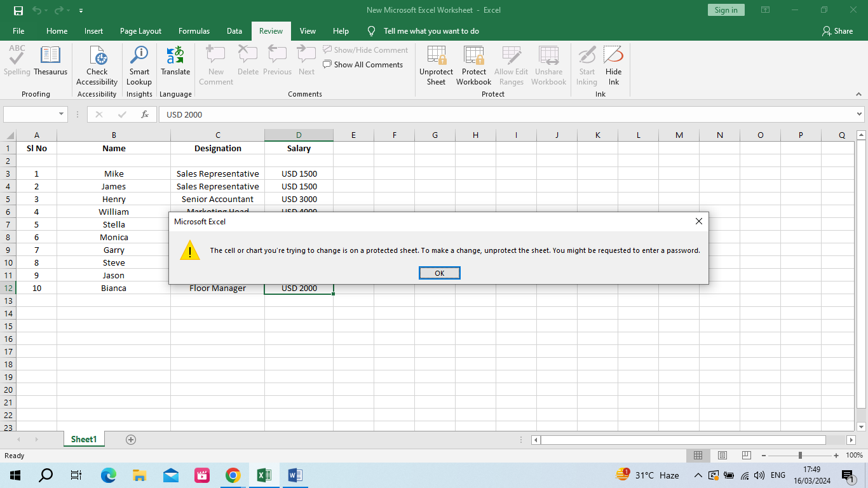
Task: Switch to Page Break Preview in status bar
Action: 747,456
